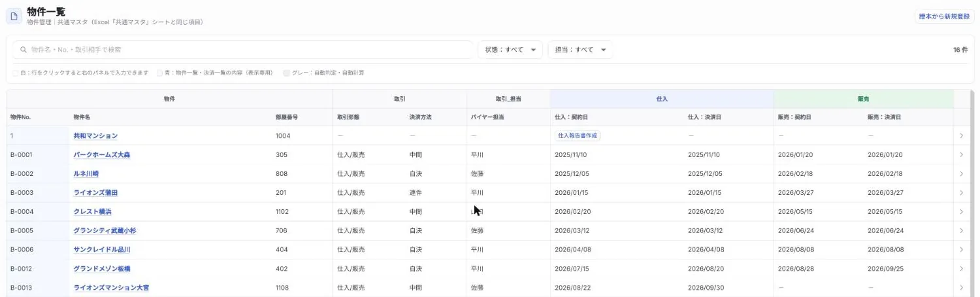
Task: Focus the 物件名・No.・取引相手で検索 search field
Action: tap(243, 50)
